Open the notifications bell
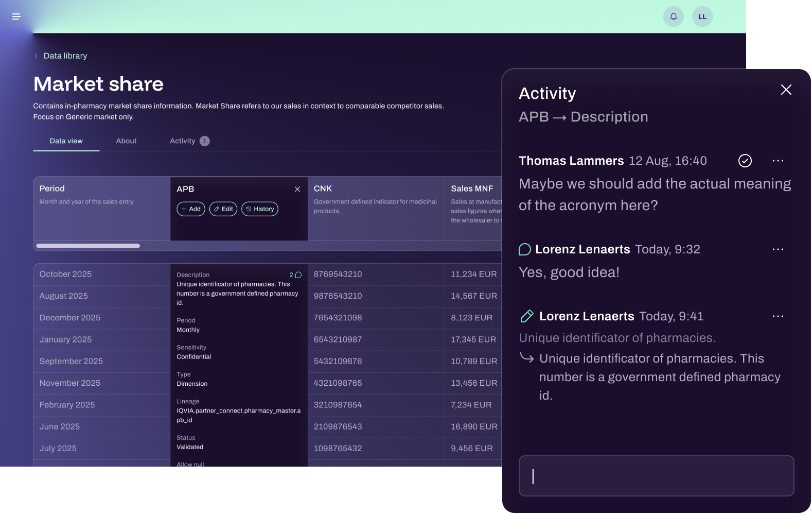Viewport: 812px width, 514px height. coord(673,16)
